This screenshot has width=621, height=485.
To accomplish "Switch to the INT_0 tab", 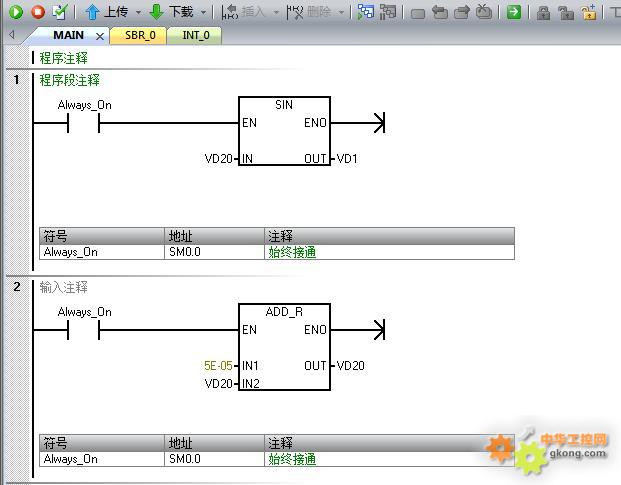I will click(x=196, y=35).
